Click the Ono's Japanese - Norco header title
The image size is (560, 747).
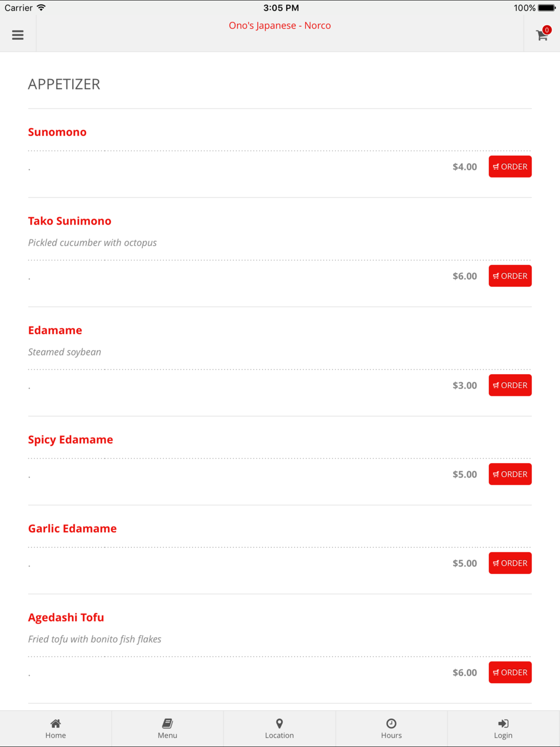tap(279, 25)
